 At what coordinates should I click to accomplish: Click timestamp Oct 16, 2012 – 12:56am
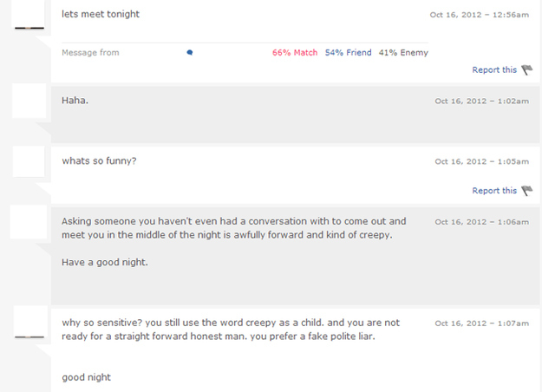pos(479,15)
